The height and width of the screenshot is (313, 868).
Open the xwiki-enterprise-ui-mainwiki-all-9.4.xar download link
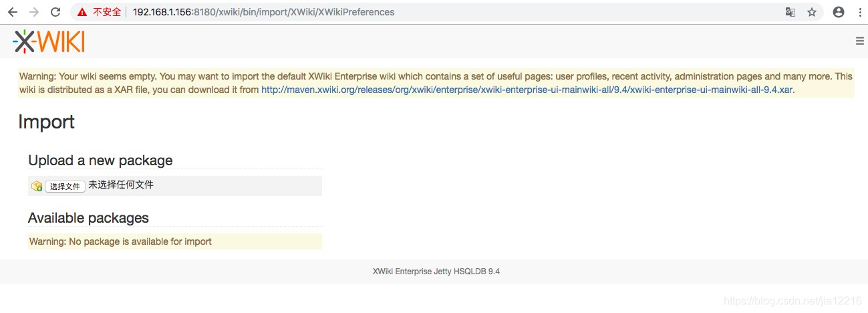pos(527,89)
